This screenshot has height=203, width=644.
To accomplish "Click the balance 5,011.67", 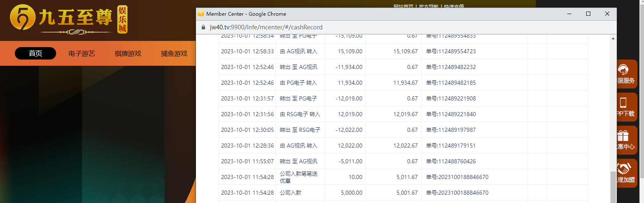I will coord(407,177).
